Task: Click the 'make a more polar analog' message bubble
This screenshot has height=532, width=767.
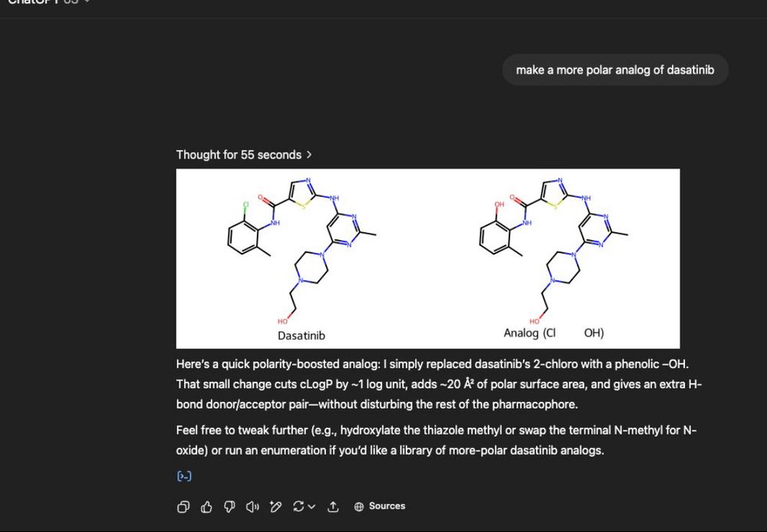Action: click(x=615, y=70)
